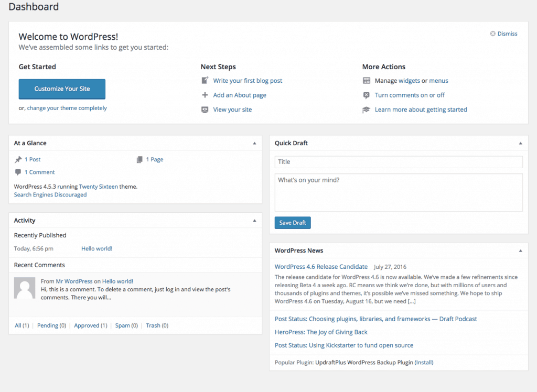Collapse the At a Glance panel
This screenshot has width=537, height=392.
(254, 143)
